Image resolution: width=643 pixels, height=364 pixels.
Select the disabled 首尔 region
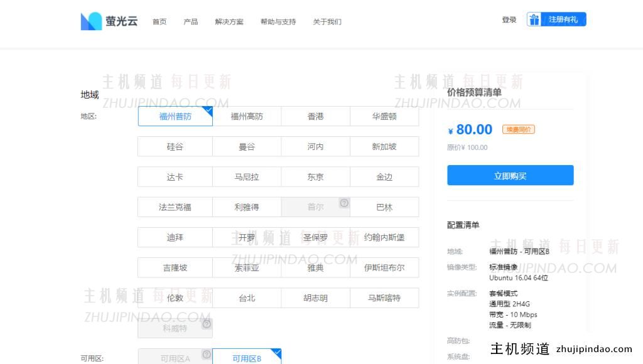click(316, 207)
